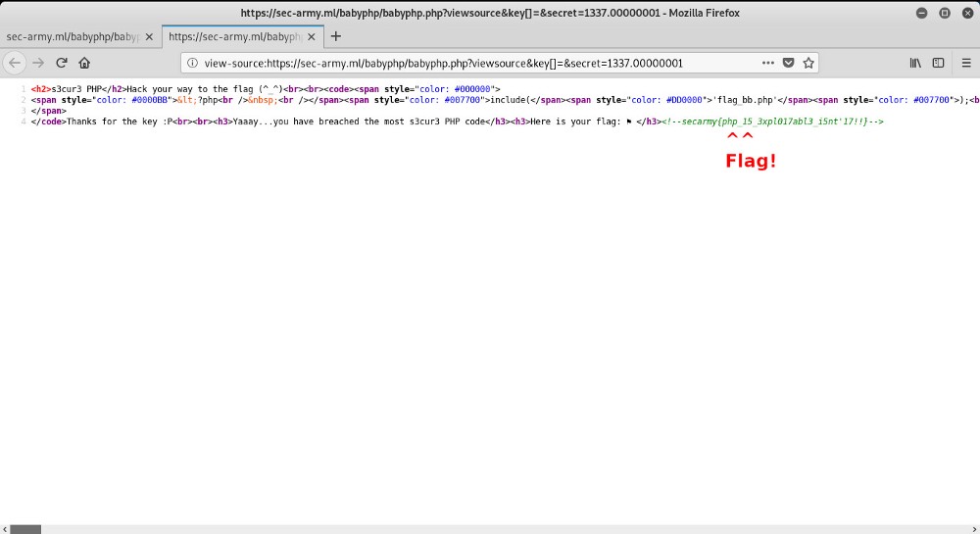The width and height of the screenshot is (980, 534).
Task: Toggle the sidebar view
Action: (x=938, y=63)
